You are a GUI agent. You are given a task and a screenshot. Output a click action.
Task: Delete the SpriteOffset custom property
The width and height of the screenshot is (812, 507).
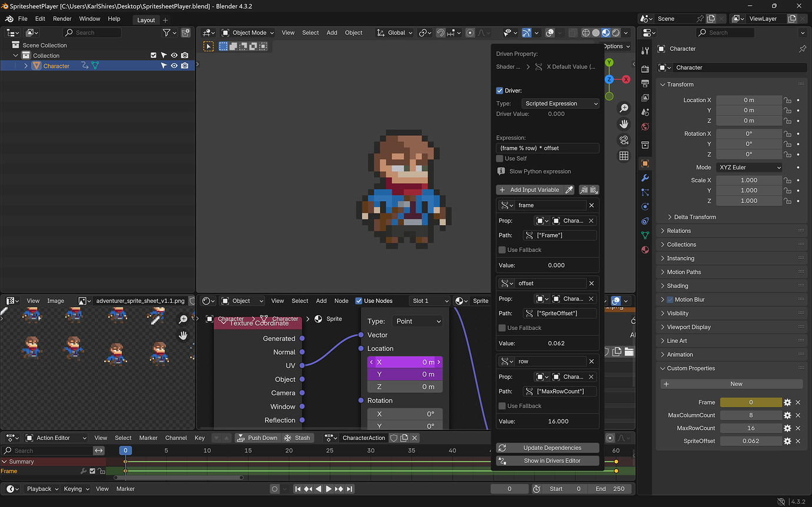[x=798, y=441]
